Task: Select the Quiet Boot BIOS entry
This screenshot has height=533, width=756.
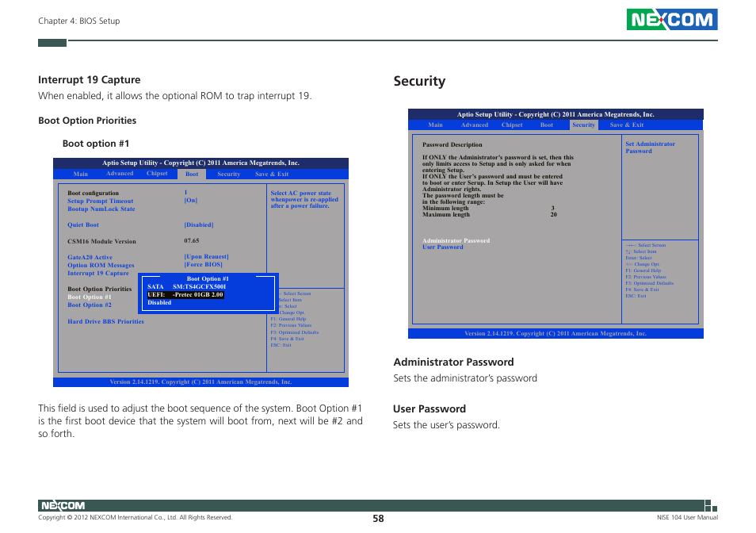Action: pos(83,224)
